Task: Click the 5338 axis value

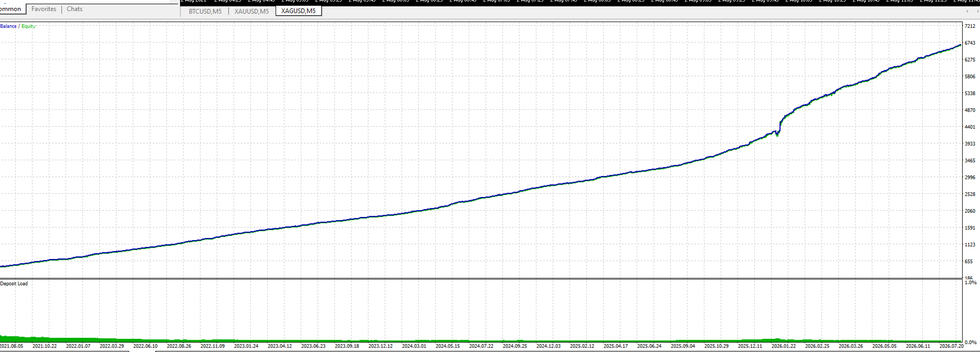Action: pyautogui.click(x=970, y=94)
